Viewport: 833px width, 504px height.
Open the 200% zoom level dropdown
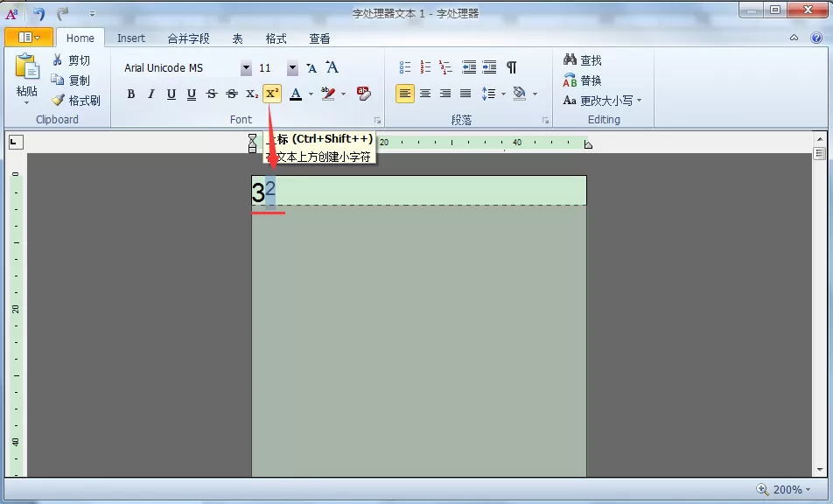pyautogui.click(x=792, y=489)
